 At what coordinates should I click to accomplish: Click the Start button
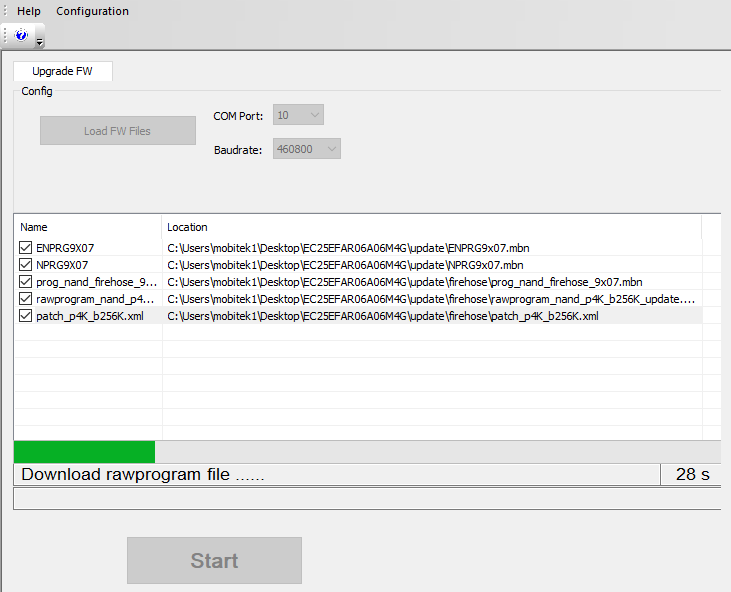pyautogui.click(x=214, y=561)
